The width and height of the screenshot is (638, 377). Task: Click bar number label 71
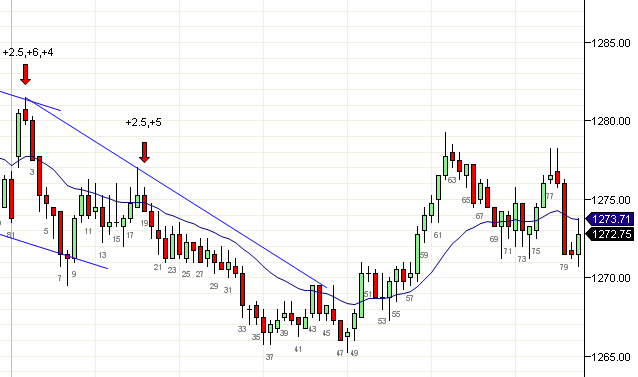pyautogui.click(x=507, y=251)
